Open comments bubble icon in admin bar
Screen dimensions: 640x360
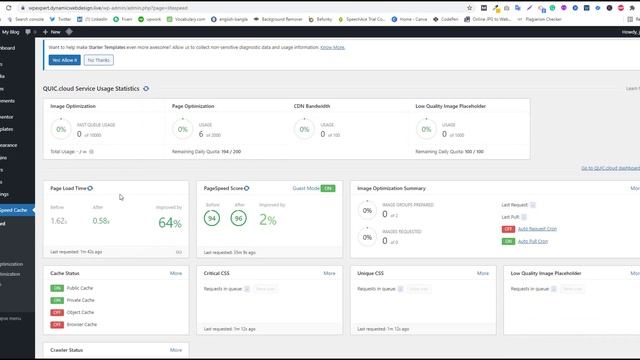coord(28,32)
